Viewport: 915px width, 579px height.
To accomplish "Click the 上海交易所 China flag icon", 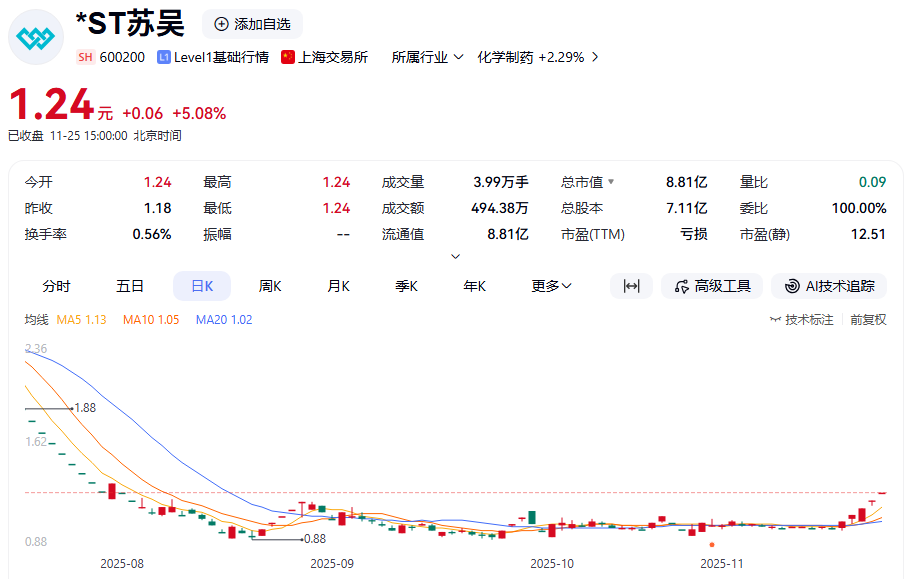I will (288, 58).
